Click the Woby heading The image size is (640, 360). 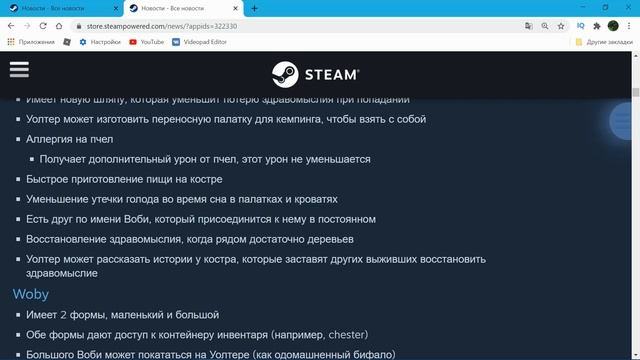(x=31, y=294)
